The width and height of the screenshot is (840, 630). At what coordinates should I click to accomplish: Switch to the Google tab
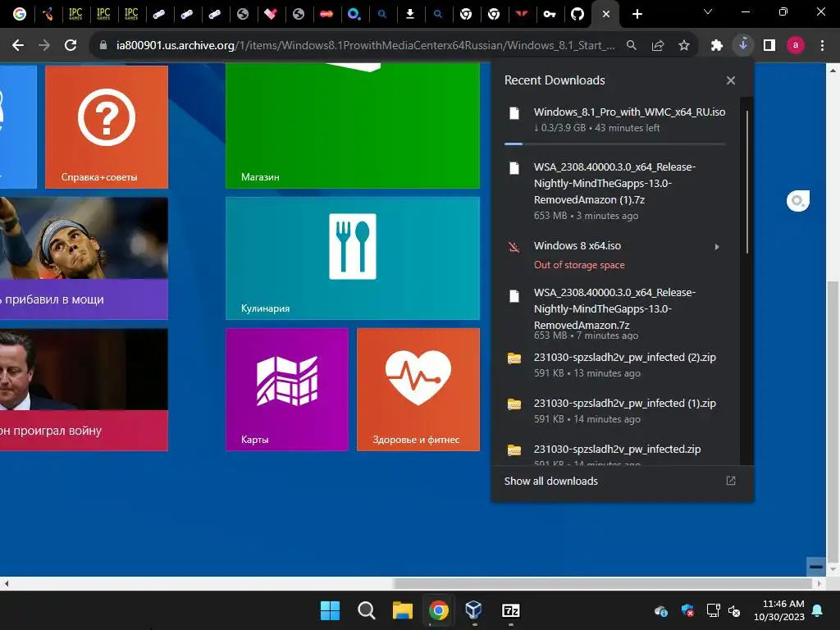pos(20,14)
